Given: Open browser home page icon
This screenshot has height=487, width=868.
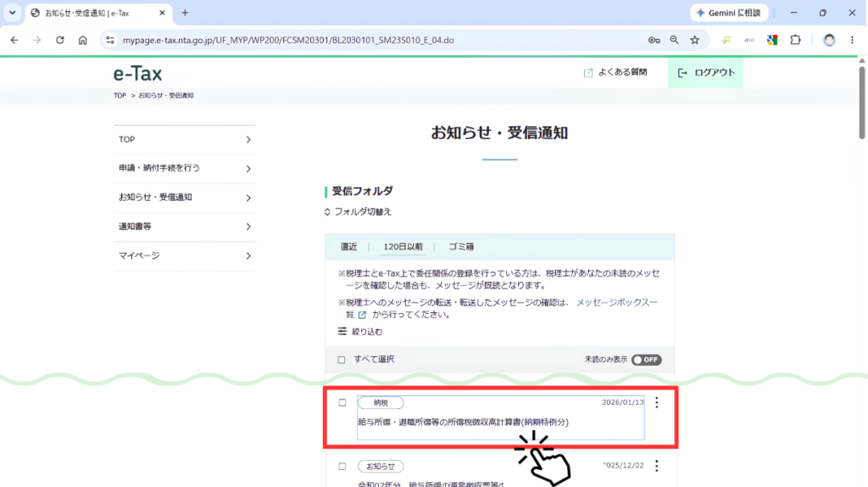Looking at the screenshot, I should click(x=82, y=40).
